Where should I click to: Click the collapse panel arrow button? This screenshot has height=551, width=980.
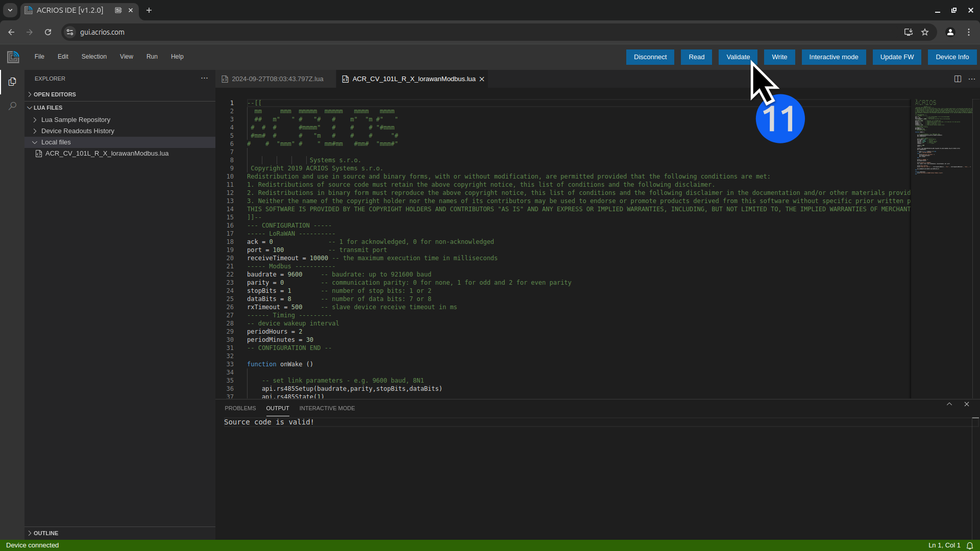click(x=949, y=404)
